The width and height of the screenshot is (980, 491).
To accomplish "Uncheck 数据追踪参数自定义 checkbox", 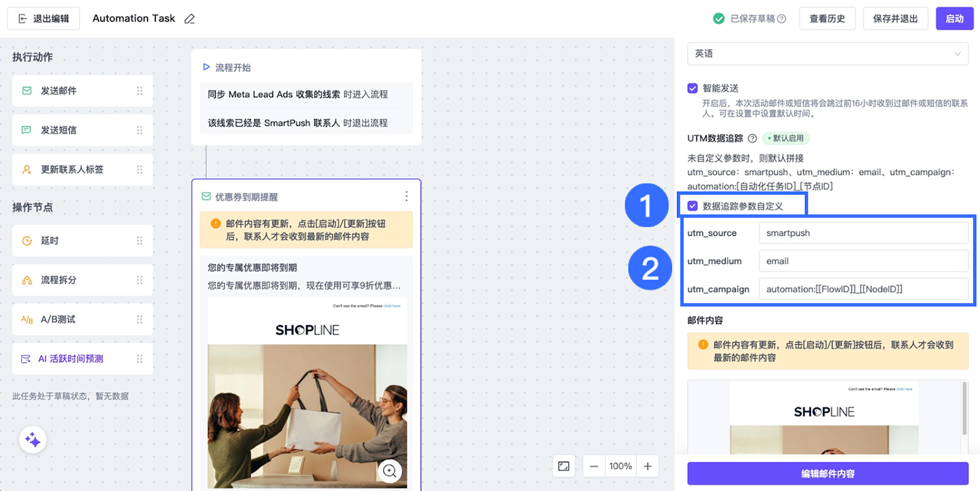I will pyautogui.click(x=693, y=206).
